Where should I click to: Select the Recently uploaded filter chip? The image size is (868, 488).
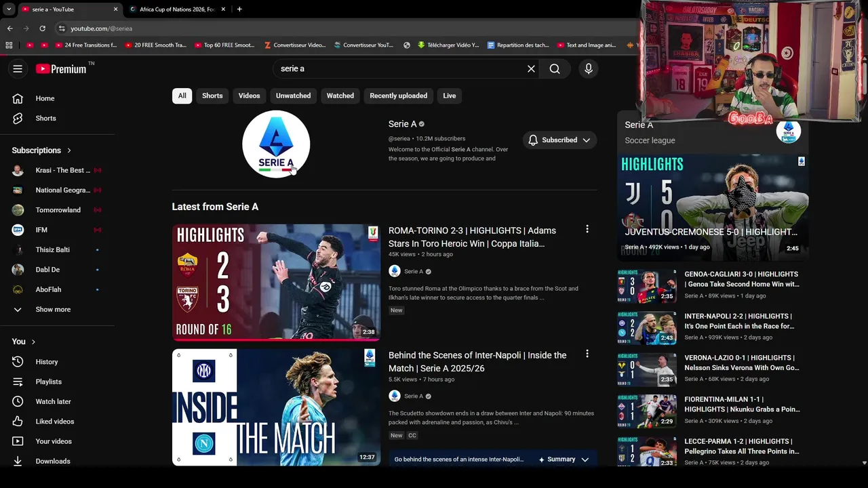(x=398, y=96)
